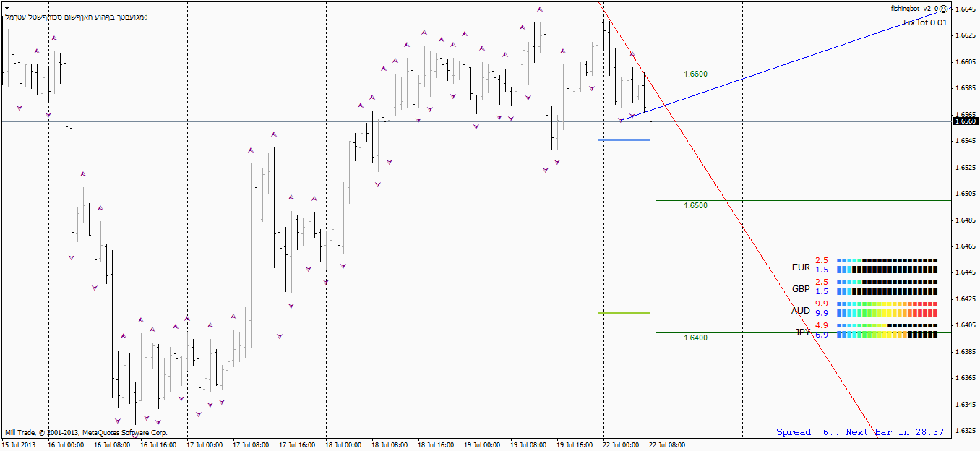980x451 pixels.
Task: Click the JPY currency strength label
Action: pos(802,332)
